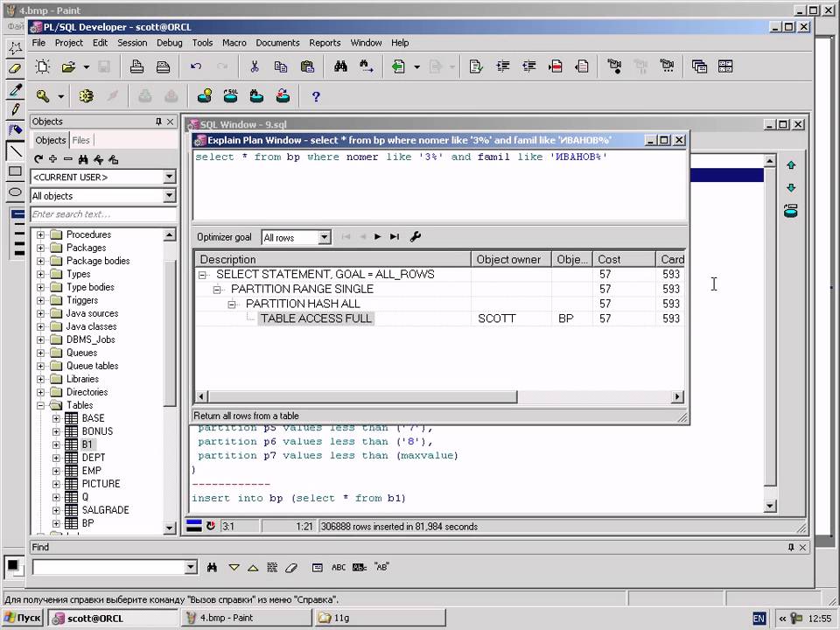Open dropdown arrow next to Open icon
The height and width of the screenshot is (630, 840).
87,67
